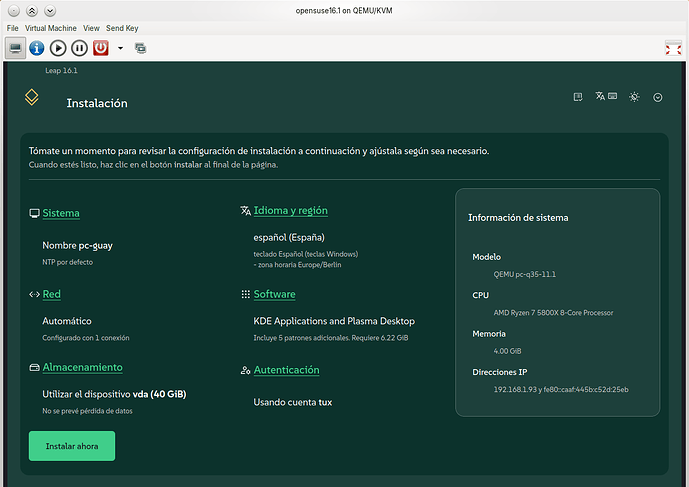Screen dimensions: 689x487
Task: Toggle the light/dark theme icon
Action: point(634,97)
